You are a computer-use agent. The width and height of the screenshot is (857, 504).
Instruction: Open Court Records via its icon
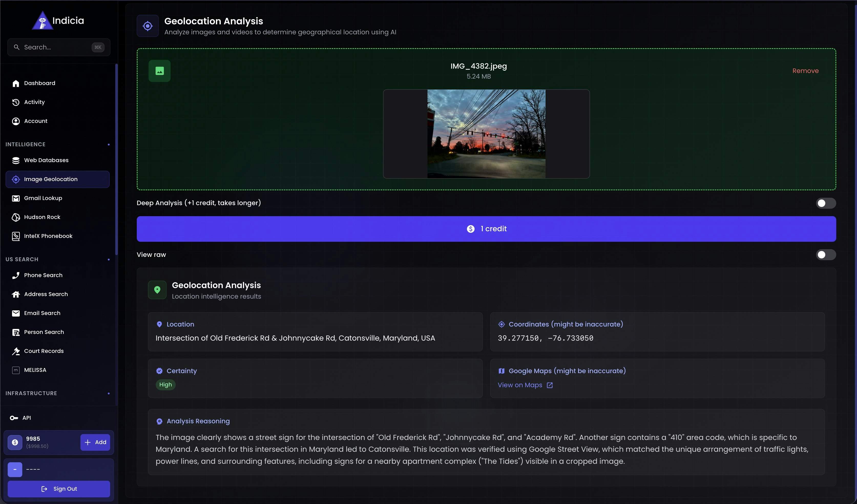pyautogui.click(x=16, y=351)
